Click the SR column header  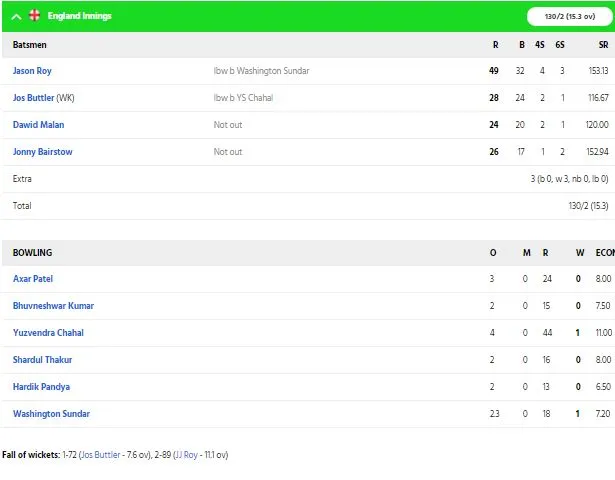603,46
